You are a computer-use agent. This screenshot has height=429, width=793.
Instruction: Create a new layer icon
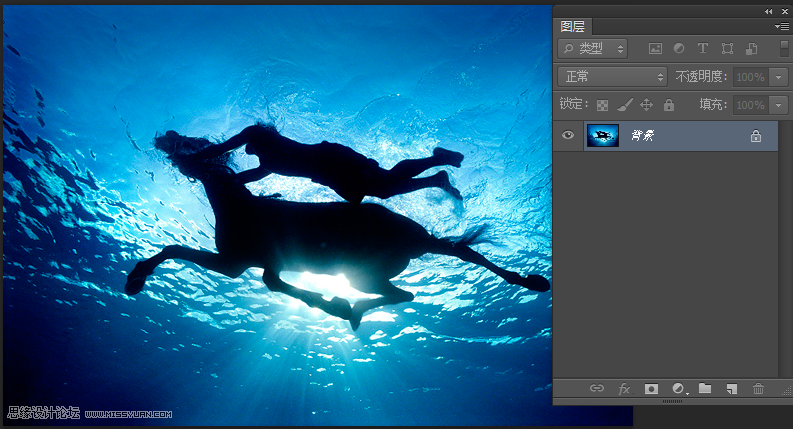tap(731, 389)
